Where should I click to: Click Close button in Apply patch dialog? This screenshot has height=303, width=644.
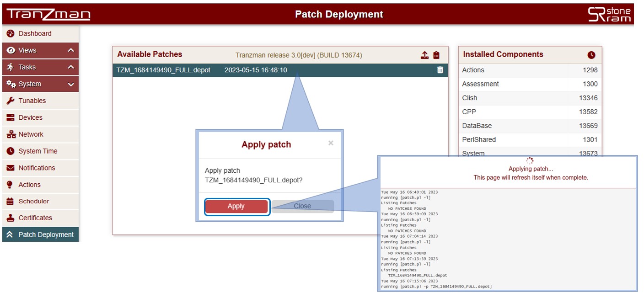[302, 206]
